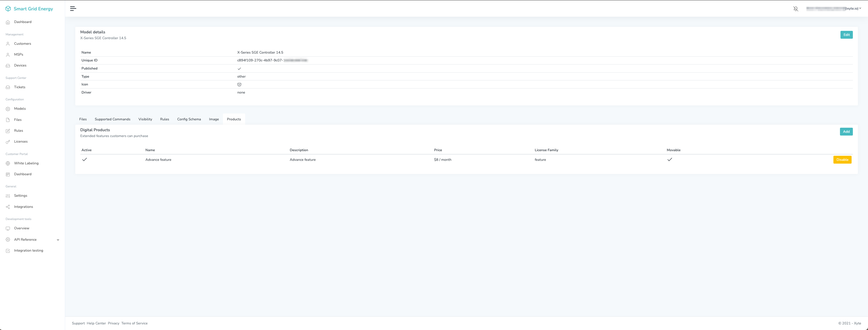Screen dimensions: 868x330
Task: Click the White Labeling globe icon
Action: [x=8, y=163]
